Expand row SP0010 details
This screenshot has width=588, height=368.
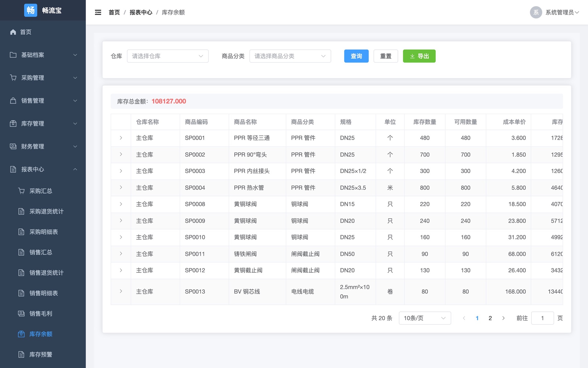[121, 237]
